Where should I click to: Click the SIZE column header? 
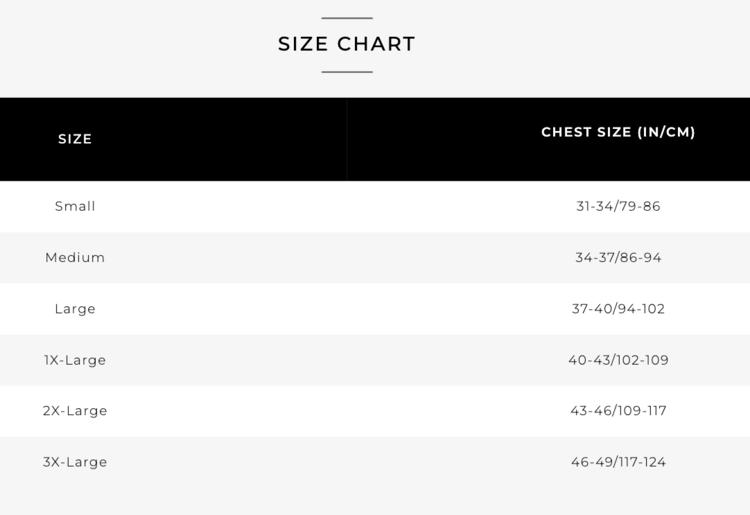click(75, 139)
